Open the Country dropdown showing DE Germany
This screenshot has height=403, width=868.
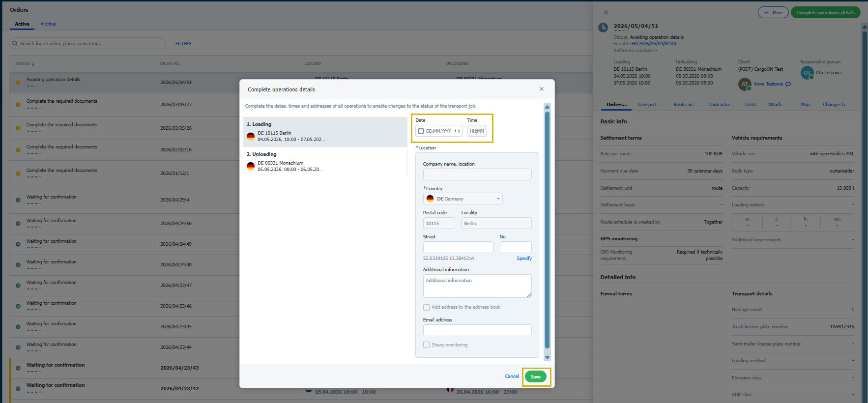point(463,199)
